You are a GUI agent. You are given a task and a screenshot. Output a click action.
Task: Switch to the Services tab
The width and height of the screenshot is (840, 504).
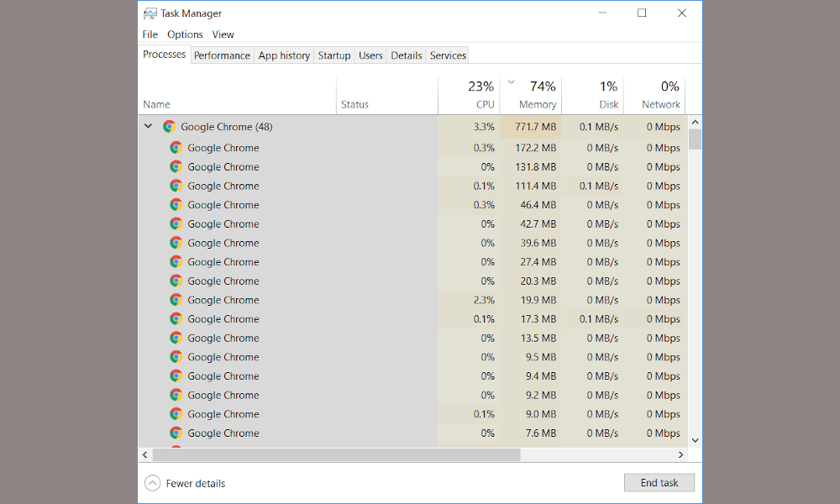(x=448, y=55)
